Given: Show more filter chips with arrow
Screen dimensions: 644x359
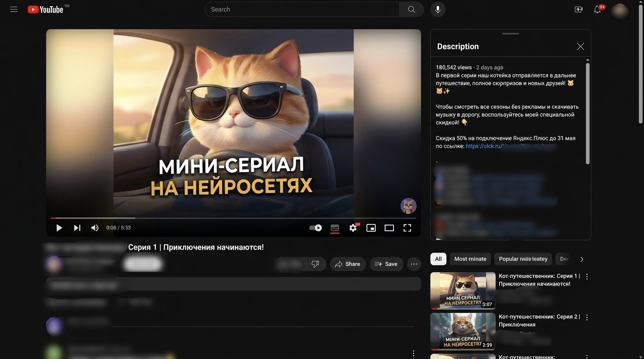Looking at the screenshot, I should (582, 259).
